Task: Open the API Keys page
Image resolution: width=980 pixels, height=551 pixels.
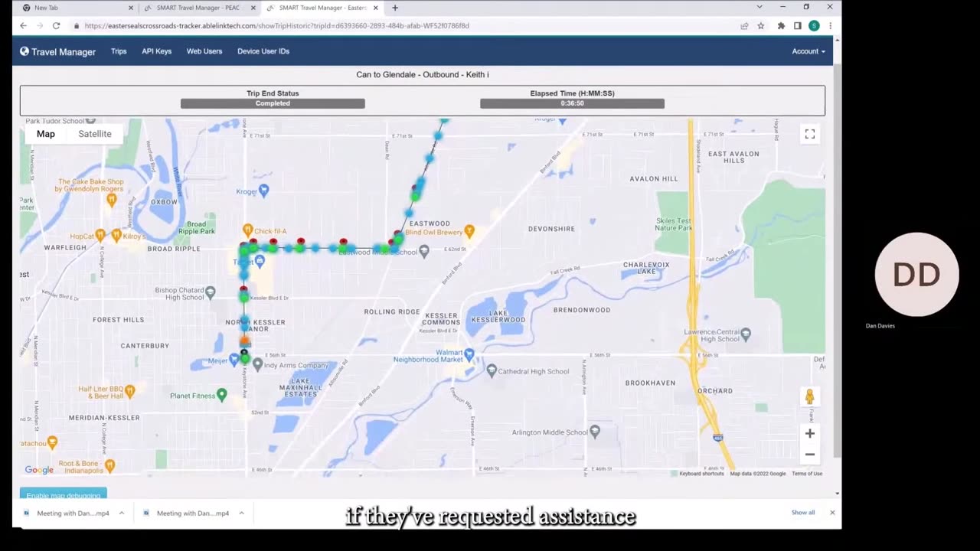Action: click(x=156, y=51)
